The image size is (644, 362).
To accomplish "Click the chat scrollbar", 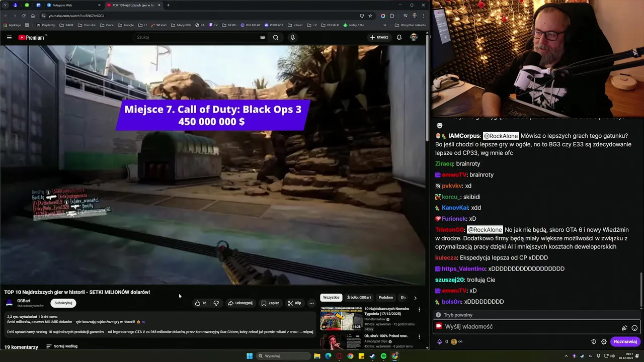I will click(x=641, y=291).
